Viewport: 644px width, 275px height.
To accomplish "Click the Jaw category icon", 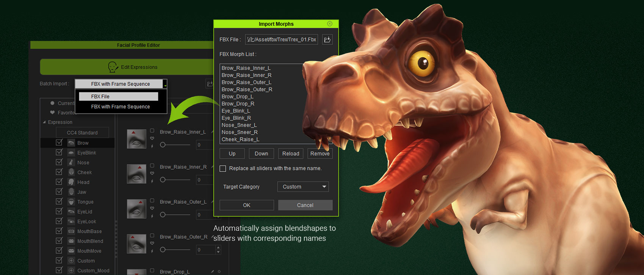I will (71, 192).
